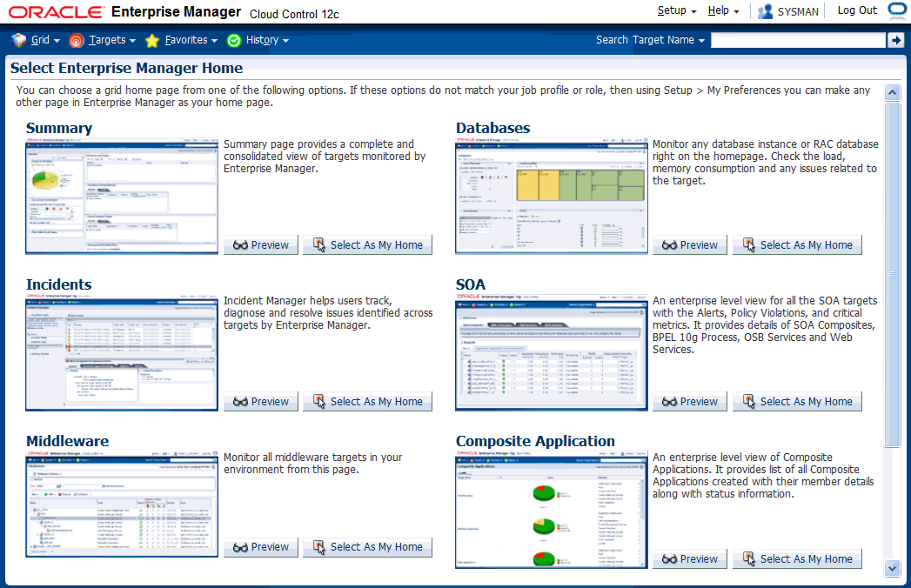Click the blue O icon beside Log Out
This screenshot has width=911, height=588.
click(898, 10)
